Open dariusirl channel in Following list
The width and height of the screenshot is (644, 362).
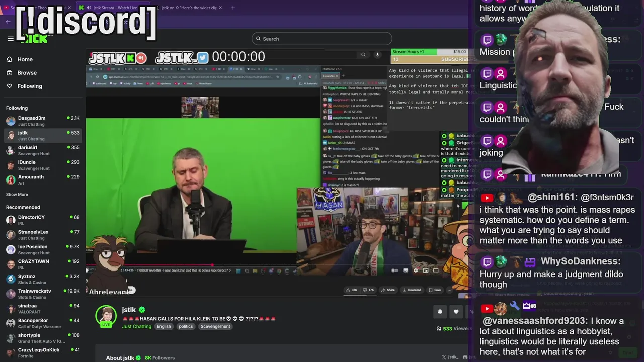pos(43,150)
